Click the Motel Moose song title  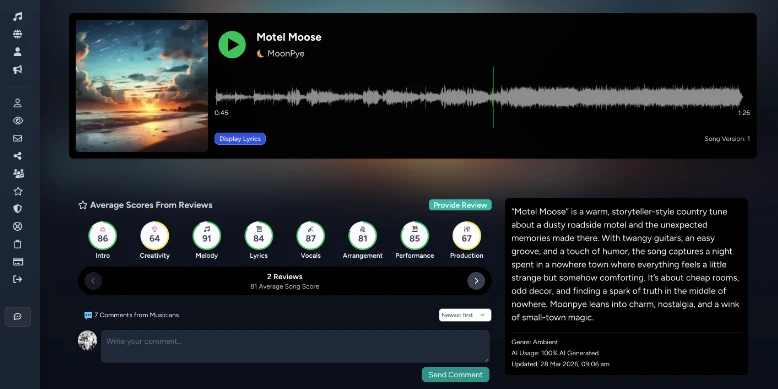click(x=289, y=37)
